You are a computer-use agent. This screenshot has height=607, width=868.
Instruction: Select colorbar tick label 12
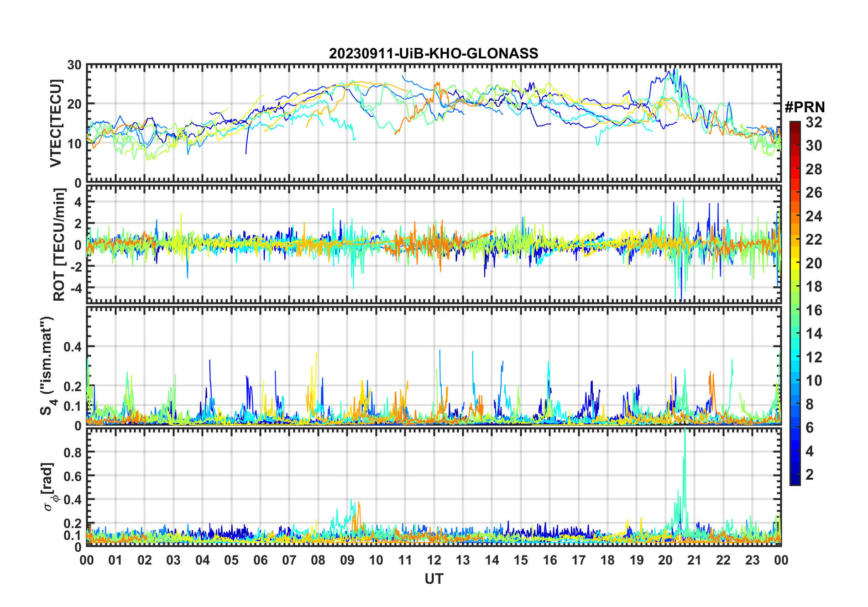814,357
